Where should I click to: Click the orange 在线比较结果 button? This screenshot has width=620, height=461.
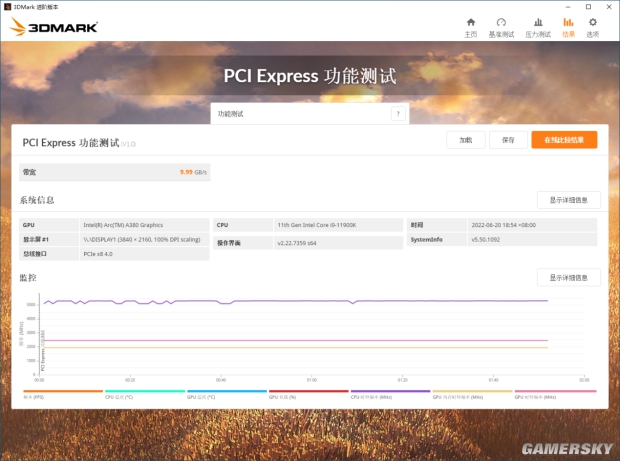[x=564, y=140]
